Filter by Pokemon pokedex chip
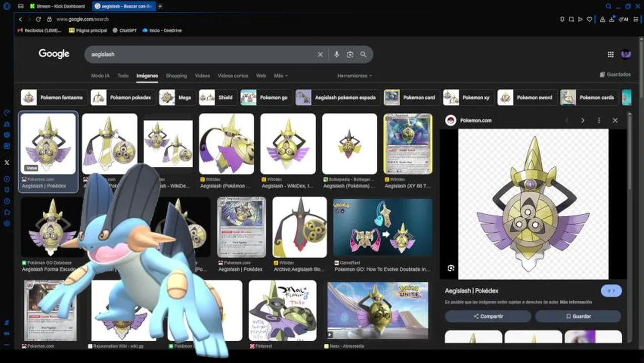Image resolution: width=644 pixels, height=363 pixels. [123, 98]
